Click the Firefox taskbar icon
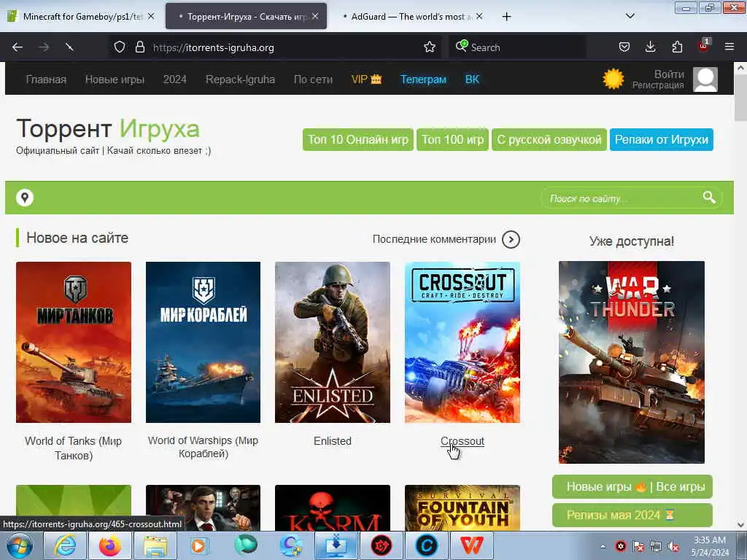Image resolution: width=747 pixels, height=560 pixels. [110, 545]
